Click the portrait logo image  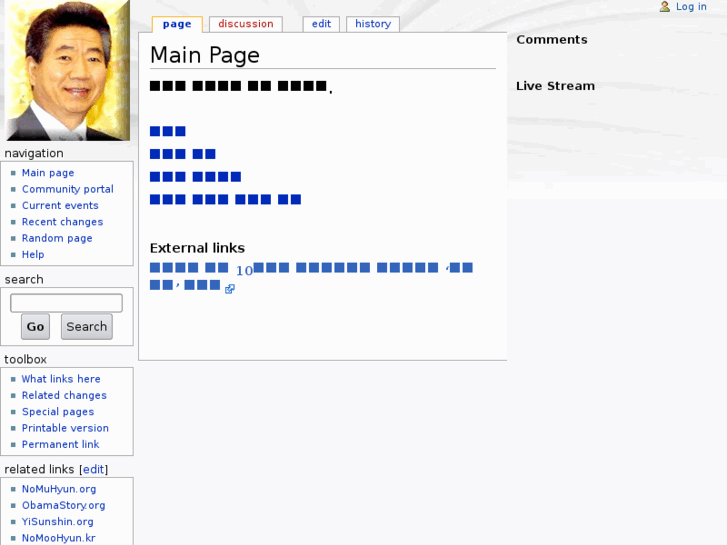click(x=68, y=71)
